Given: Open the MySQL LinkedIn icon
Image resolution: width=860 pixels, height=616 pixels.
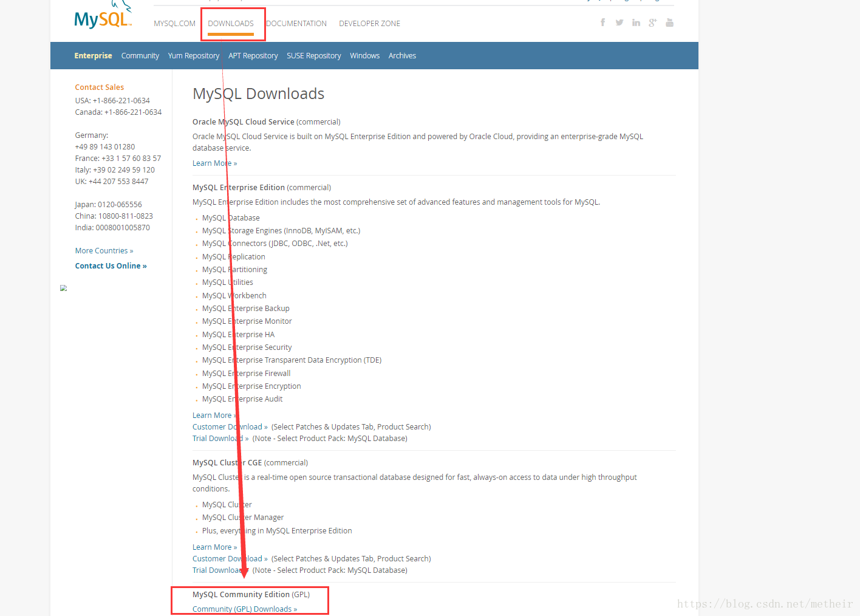Looking at the screenshot, I should (636, 22).
